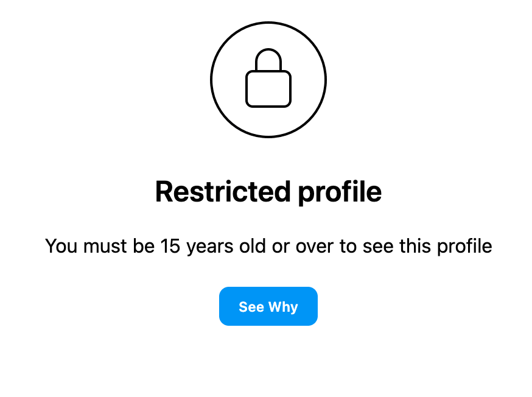Tap the blue See Why button's left edge
Image resolution: width=532 pixels, height=397 pixels.
click(222, 306)
